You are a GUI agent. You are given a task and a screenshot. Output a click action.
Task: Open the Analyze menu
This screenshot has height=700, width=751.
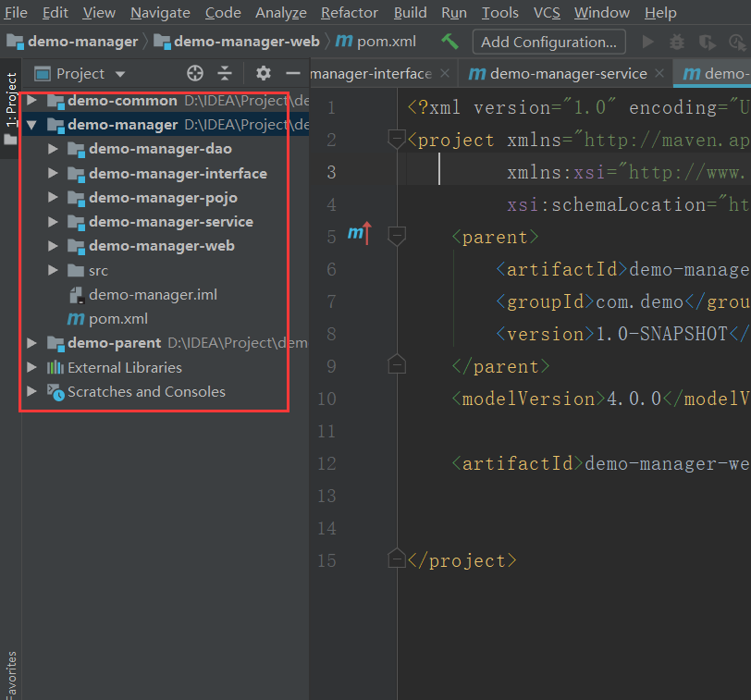point(280,12)
